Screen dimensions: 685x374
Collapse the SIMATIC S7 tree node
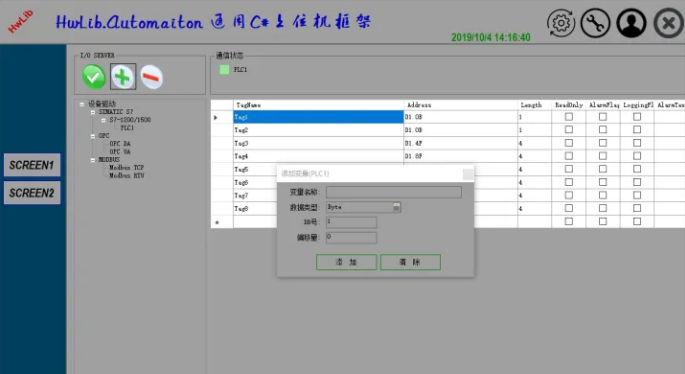click(x=93, y=112)
